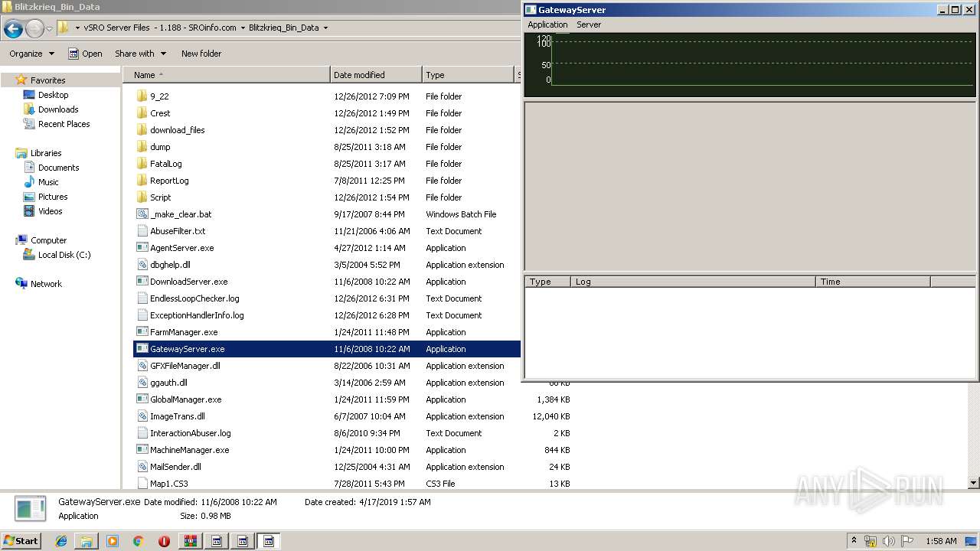Select the Map1.CS3 file icon
This screenshot has height=551, width=980.
(x=142, y=484)
